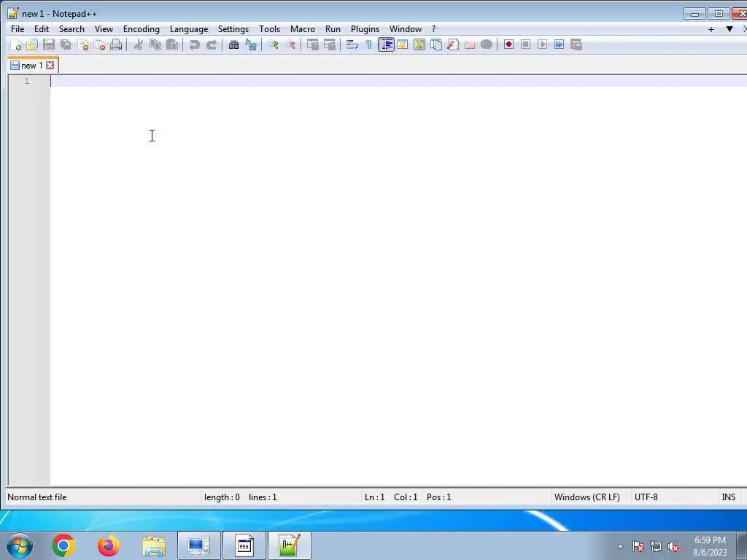Image resolution: width=747 pixels, height=560 pixels.
Task: Create a new file with the New toolbar icon
Action: pyautogui.click(x=15, y=44)
